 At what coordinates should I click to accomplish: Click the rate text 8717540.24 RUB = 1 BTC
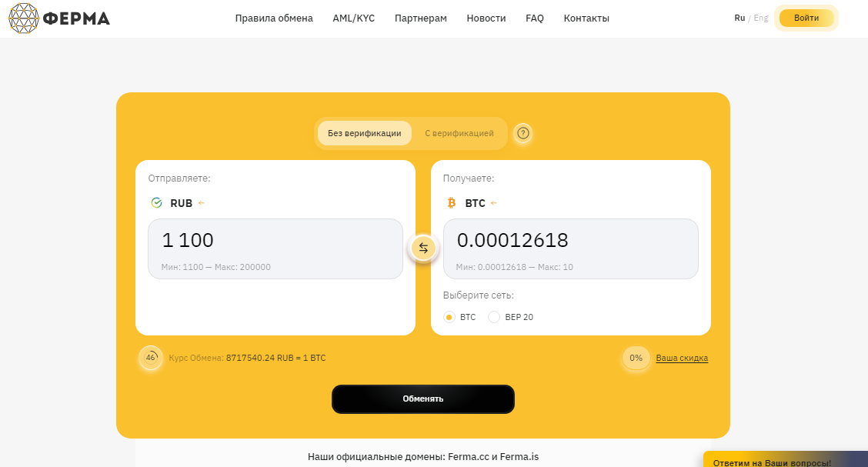275,358
